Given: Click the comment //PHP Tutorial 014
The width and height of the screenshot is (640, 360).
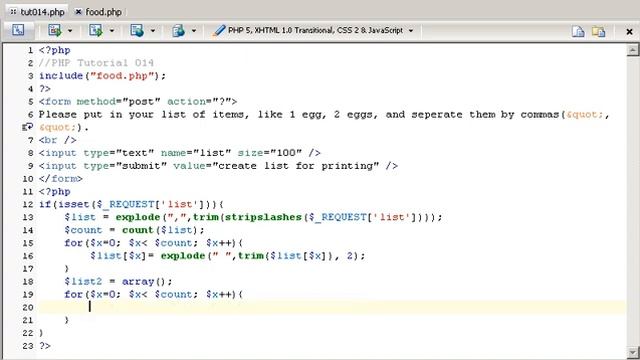Looking at the screenshot, I should click(x=96, y=63).
